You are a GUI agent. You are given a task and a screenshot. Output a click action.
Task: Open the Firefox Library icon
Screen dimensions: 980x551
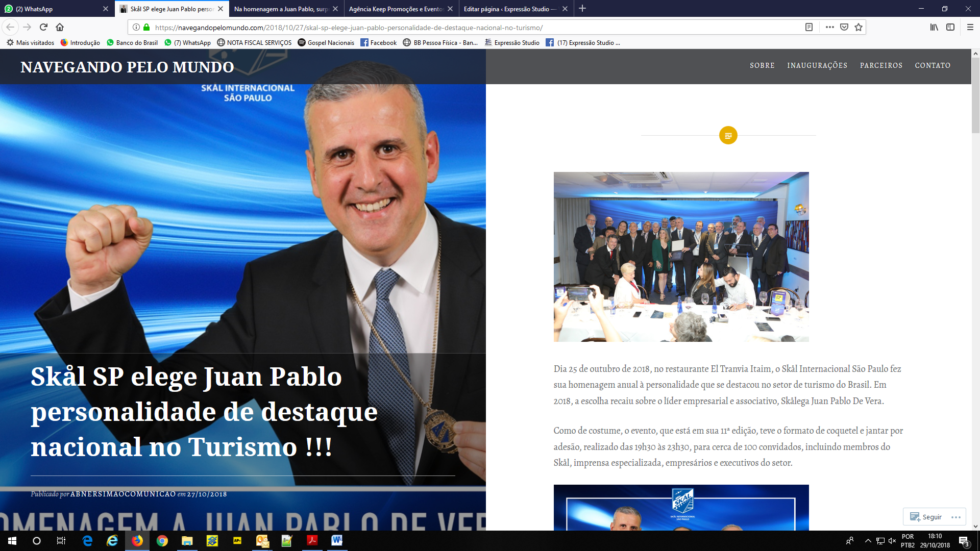934,27
